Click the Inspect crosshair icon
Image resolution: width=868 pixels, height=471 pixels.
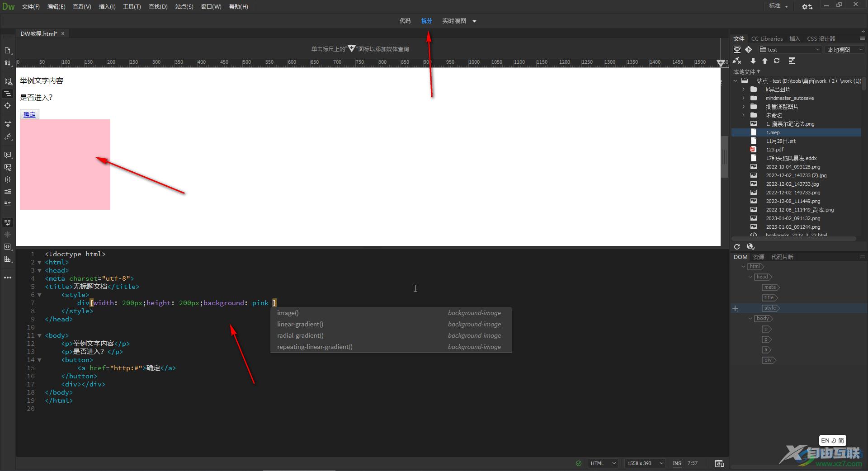pos(8,106)
